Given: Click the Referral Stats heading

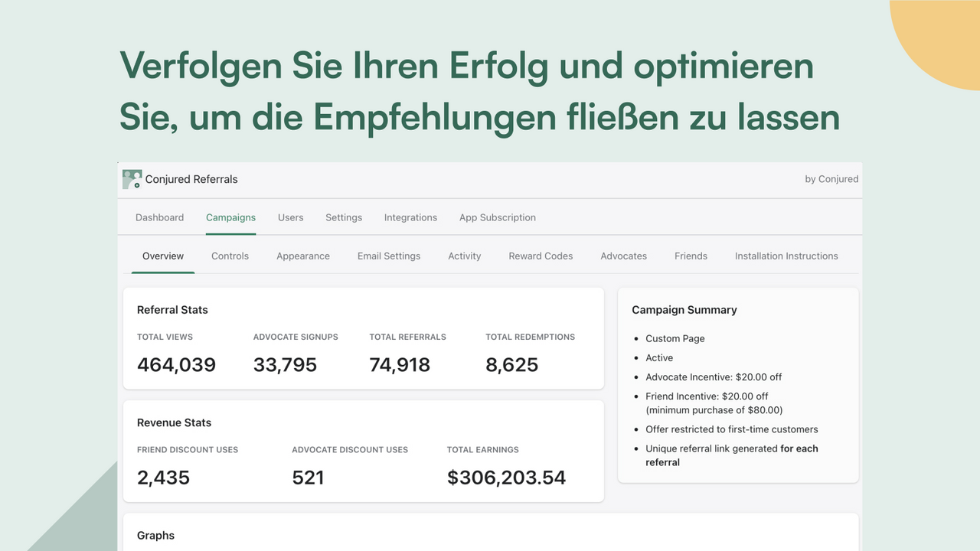Looking at the screenshot, I should tap(172, 310).
